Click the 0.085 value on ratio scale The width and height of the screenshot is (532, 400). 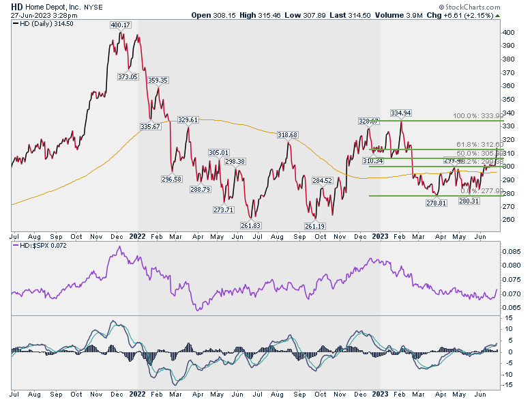click(x=511, y=252)
